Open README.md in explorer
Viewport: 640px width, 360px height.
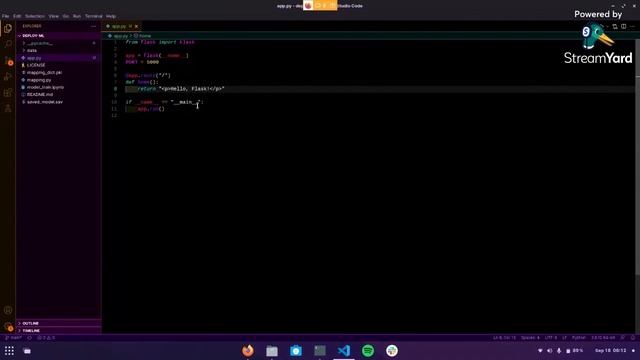pyautogui.click(x=58, y=95)
